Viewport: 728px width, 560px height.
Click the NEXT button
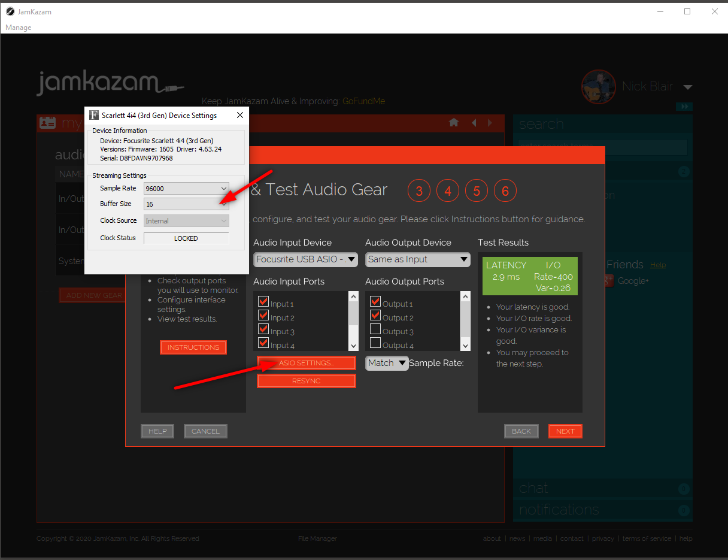565,431
